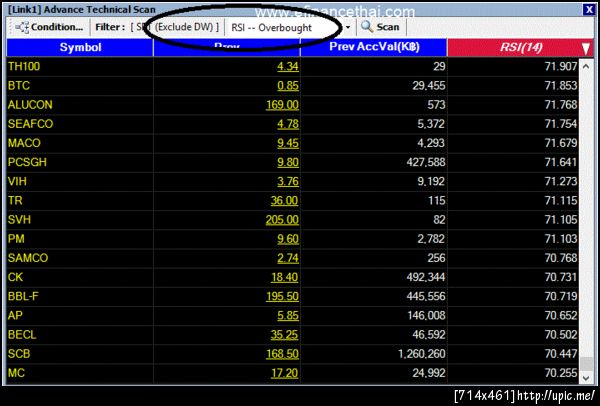
Task: Select the BECL symbol
Action: (x=22, y=335)
